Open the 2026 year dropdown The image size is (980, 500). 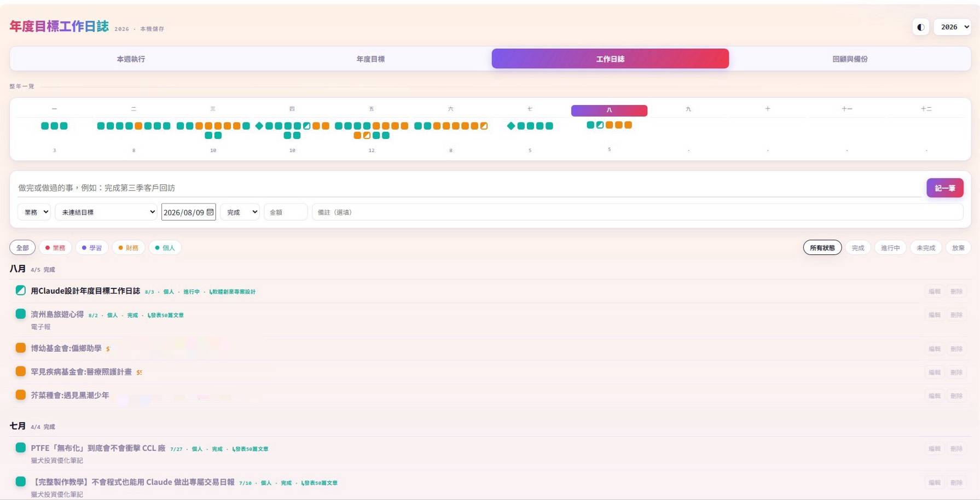(x=953, y=27)
